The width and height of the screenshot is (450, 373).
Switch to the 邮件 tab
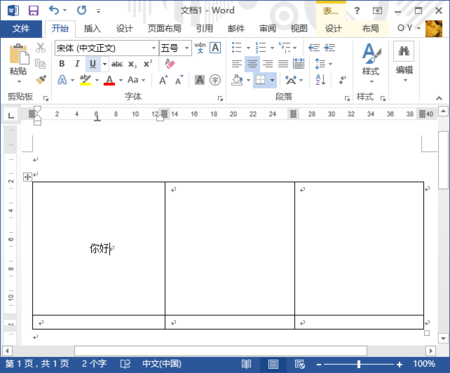(x=236, y=29)
